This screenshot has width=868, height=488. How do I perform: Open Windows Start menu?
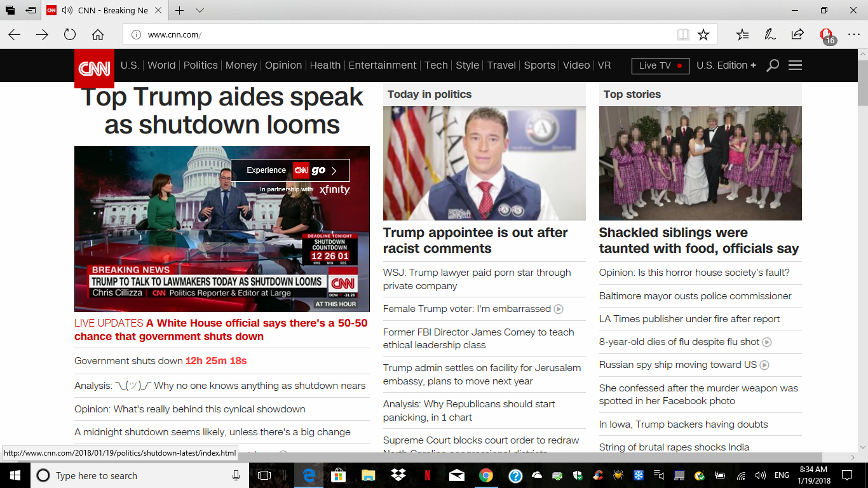[15, 475]
